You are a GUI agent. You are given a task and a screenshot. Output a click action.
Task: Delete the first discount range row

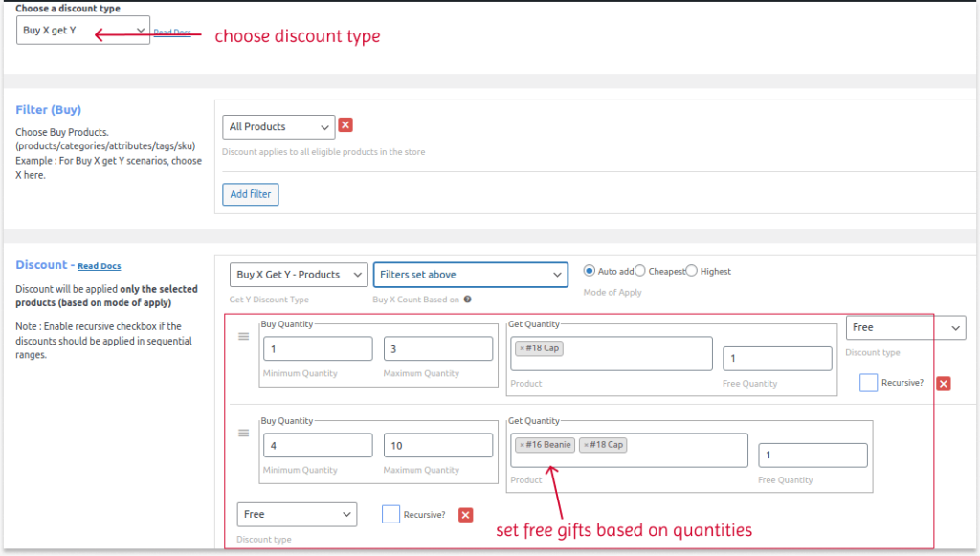(943, 383)
